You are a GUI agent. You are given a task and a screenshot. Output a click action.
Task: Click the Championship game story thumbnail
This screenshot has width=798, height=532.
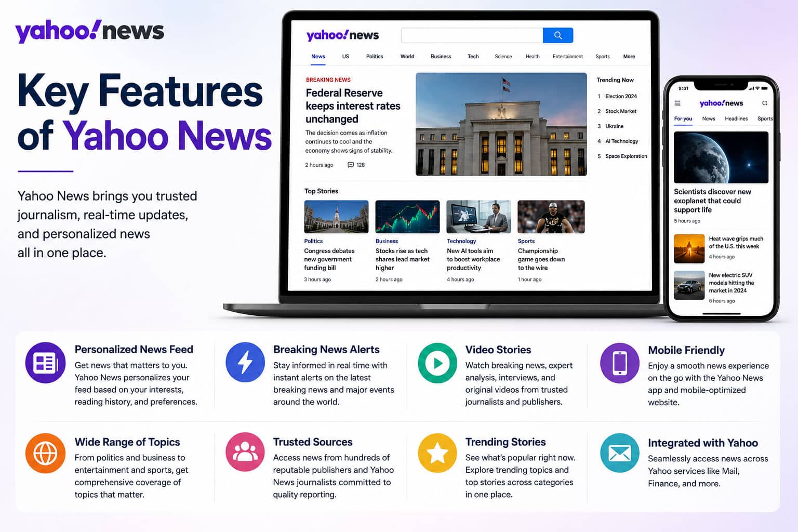[551, 217]
